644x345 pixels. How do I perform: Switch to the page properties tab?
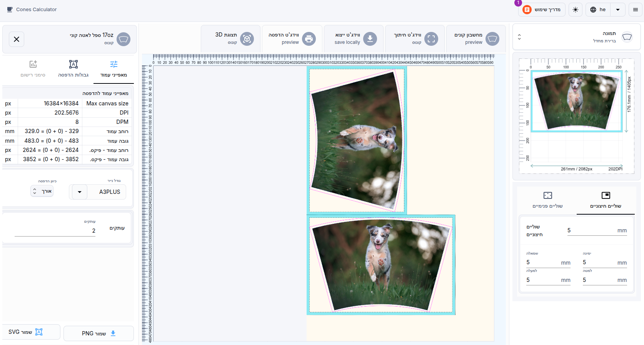pyautogui.click(x=113, y=69)
